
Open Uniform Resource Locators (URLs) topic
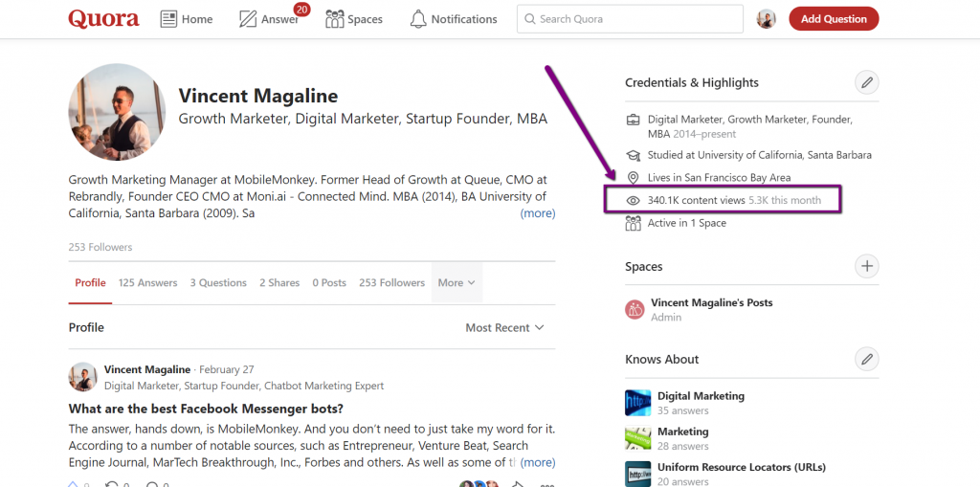click(742, 467)
